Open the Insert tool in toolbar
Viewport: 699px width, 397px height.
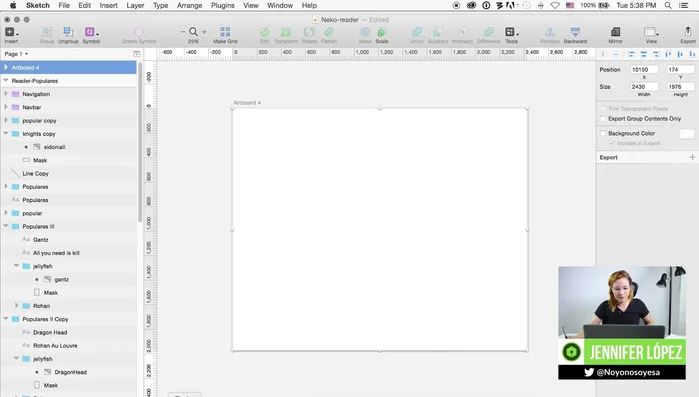tap(11, 32)
